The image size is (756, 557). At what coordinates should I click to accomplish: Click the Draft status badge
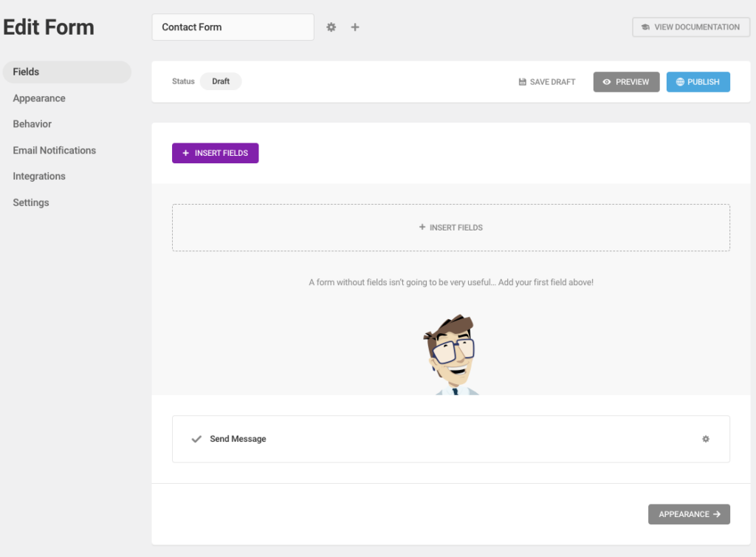pyautogui.click(x=220, y=81)
